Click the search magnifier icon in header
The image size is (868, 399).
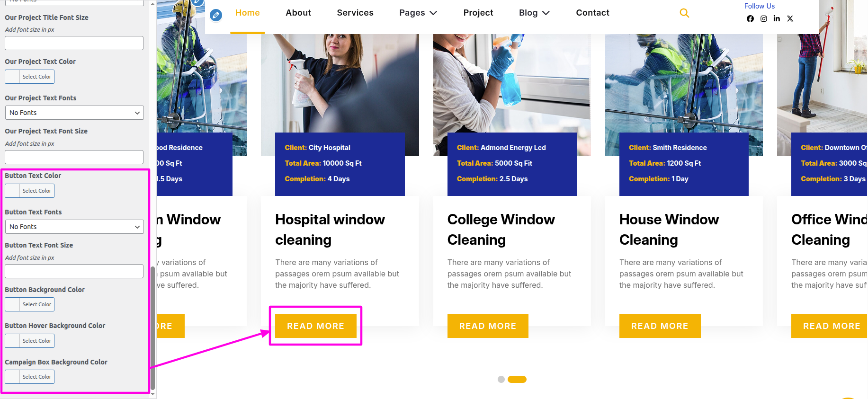click(684, 13)
